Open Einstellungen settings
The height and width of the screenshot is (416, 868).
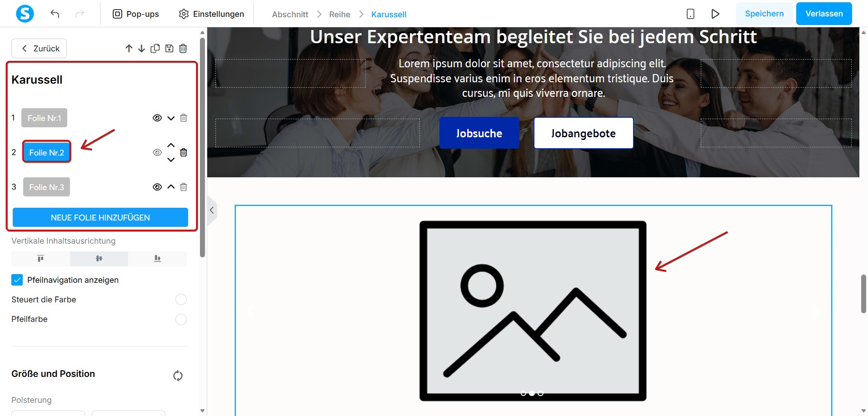(211, 14)
